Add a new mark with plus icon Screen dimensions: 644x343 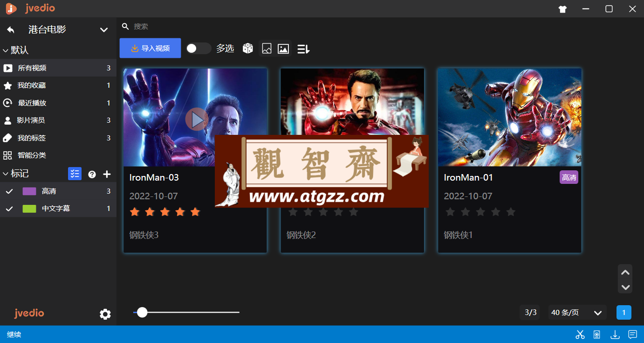pos(107,174)
